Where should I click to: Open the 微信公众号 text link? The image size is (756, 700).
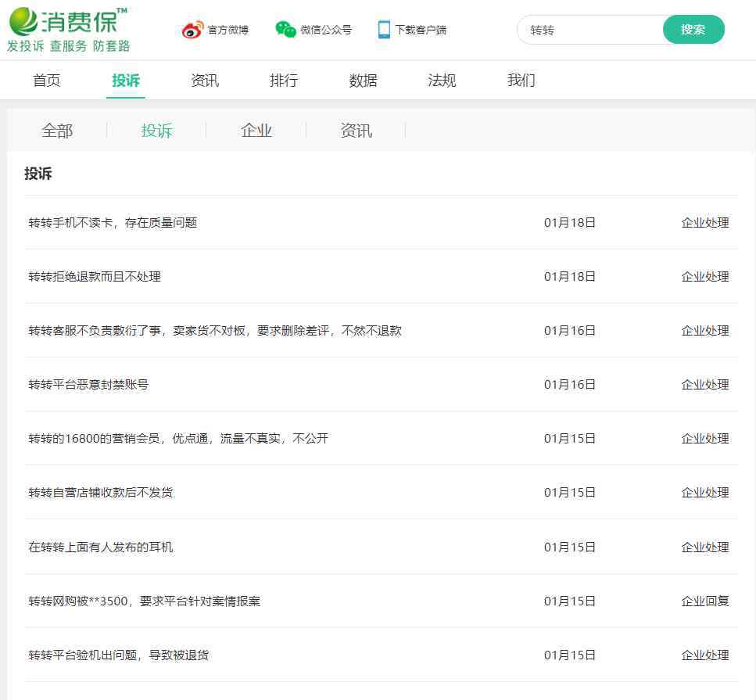(x=326, y=30)
